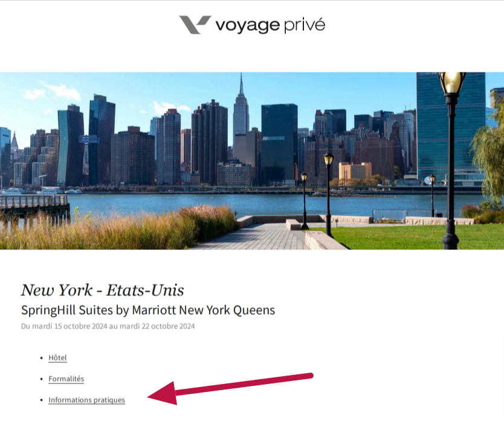Viewport: 504px width, 442px height.
Task: Click the bullet point beside Informations pratiques
Action: [42, 400]
